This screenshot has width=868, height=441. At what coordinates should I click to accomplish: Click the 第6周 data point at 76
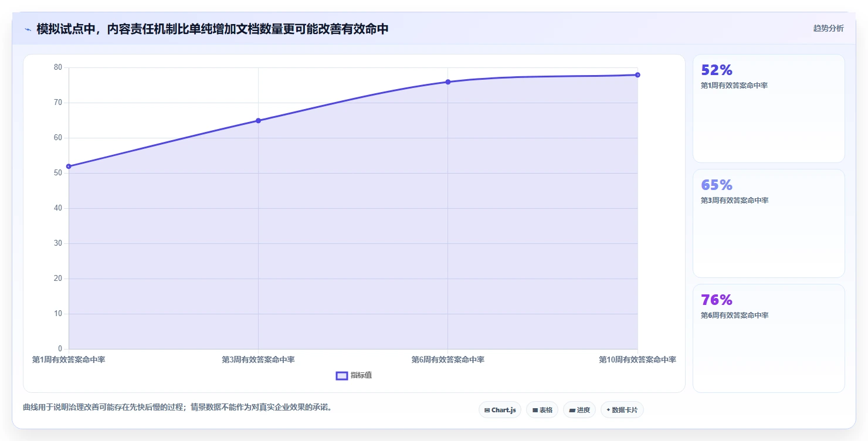click(447, 82)
